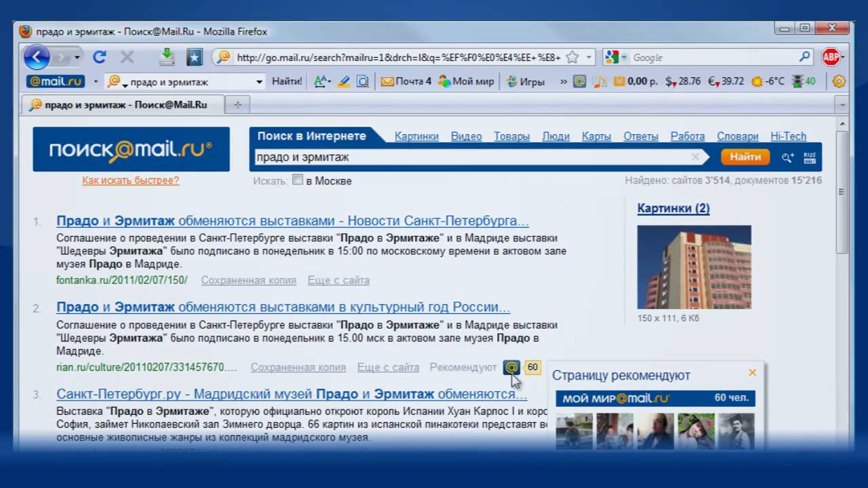This screenshot has width=868, height=488.
Task: Open toolbar settings gear icon
Action: pyautogui.click(x=839, y=81)
